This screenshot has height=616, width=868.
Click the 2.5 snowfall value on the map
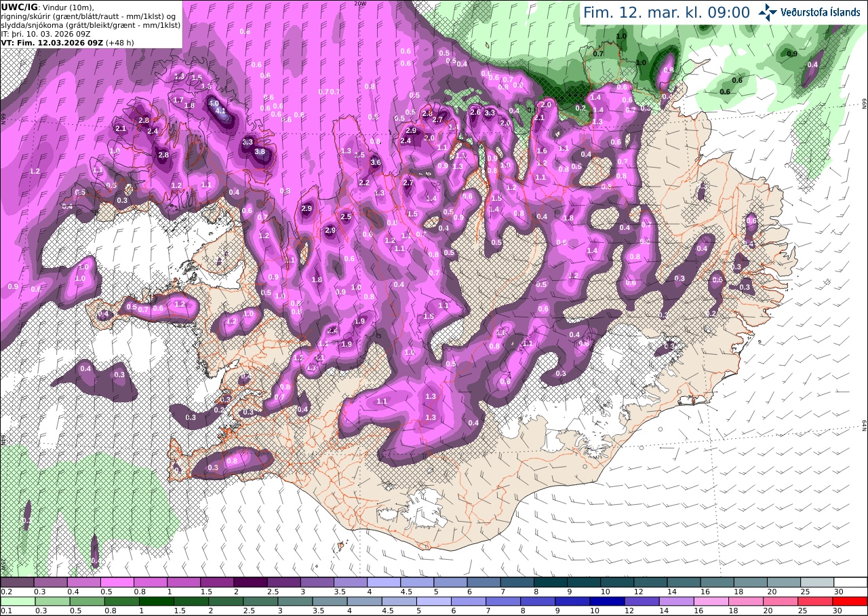click(346, 217)
